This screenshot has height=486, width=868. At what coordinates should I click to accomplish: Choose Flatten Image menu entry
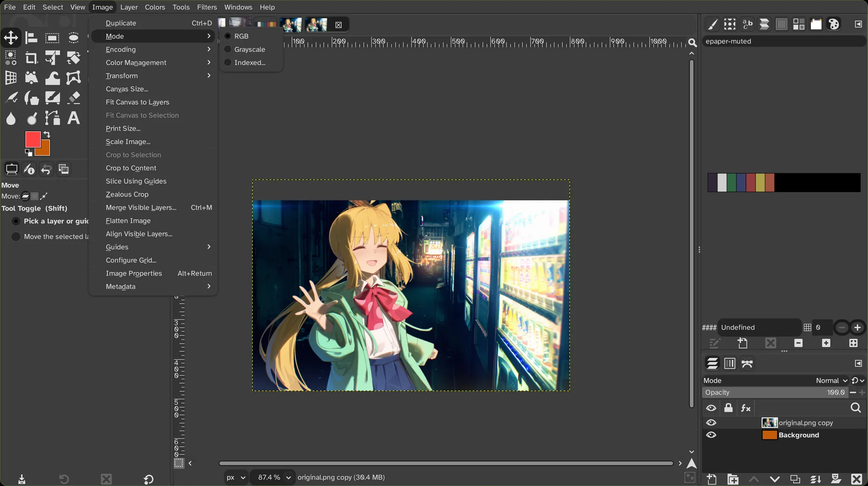point(153,220)
